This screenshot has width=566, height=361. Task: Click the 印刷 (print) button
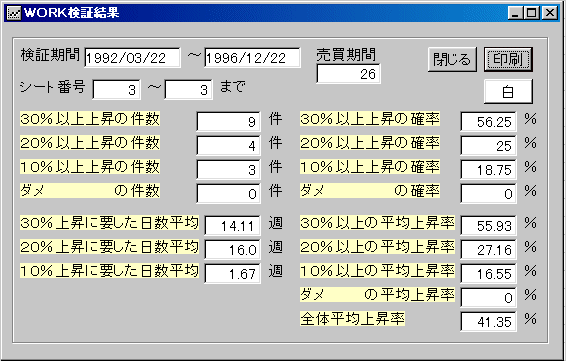(x=508, y=59)
